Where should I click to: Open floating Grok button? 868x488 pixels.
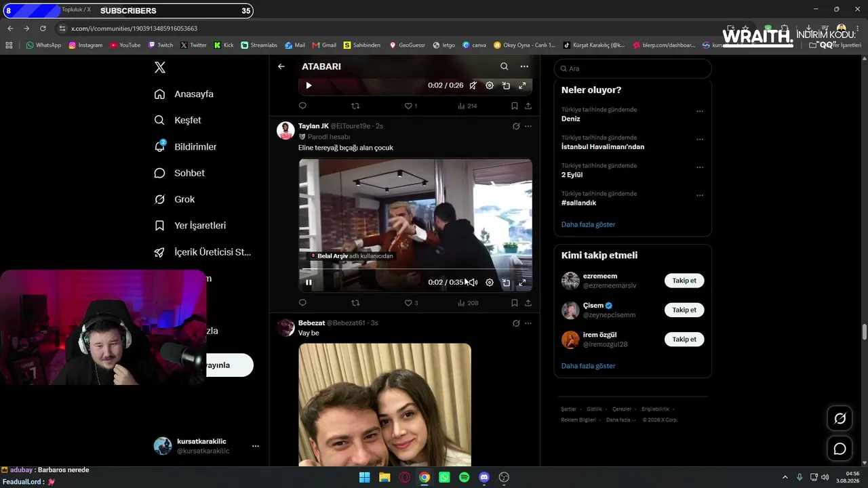coord(840,419)
